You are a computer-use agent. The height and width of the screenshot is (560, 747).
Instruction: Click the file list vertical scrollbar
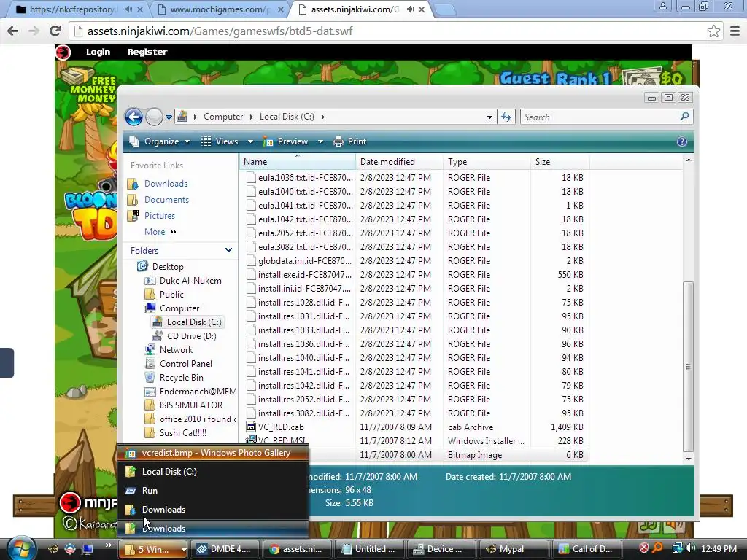[x=688, y=366]
